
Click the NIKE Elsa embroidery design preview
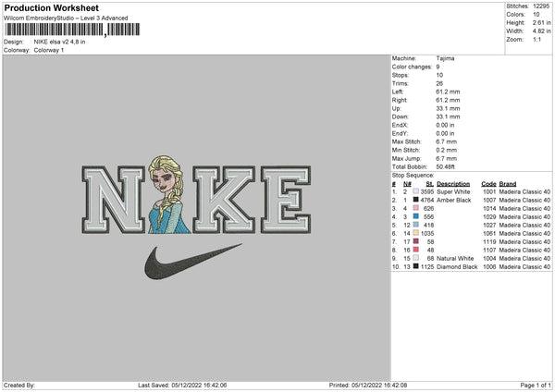coord(196,217)
